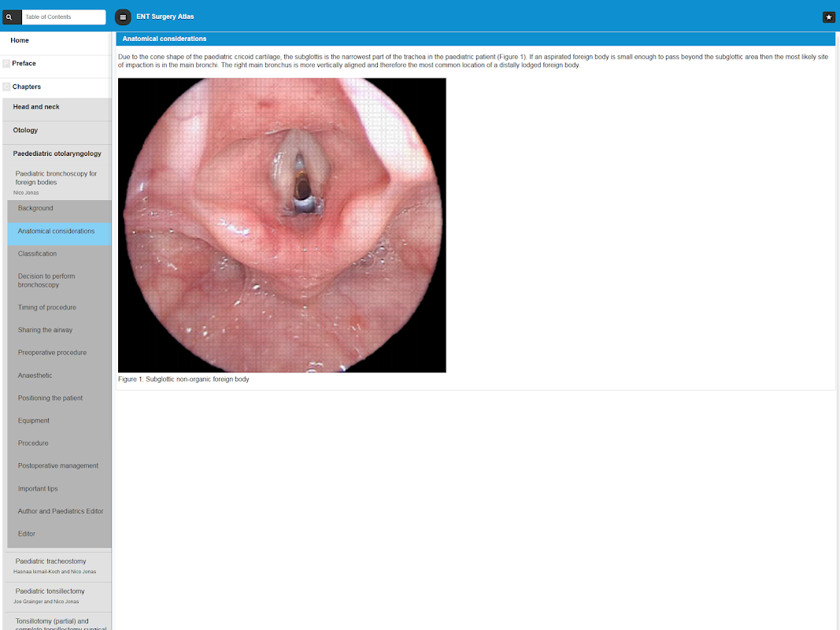Click the Anatomical considerations heading bar
Image resolution: width=840 pixels, height=630 pixels.
point(476,39)
